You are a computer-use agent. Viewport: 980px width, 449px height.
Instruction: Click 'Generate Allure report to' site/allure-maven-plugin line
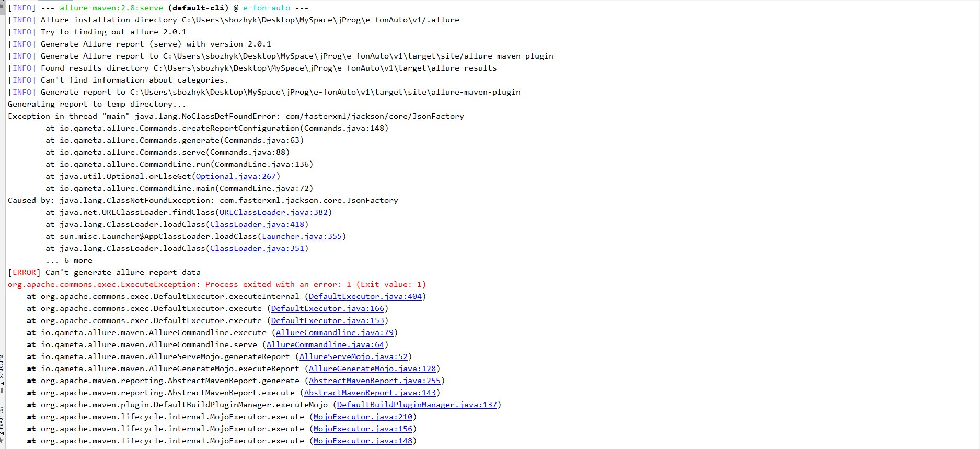tap(281, 56)
